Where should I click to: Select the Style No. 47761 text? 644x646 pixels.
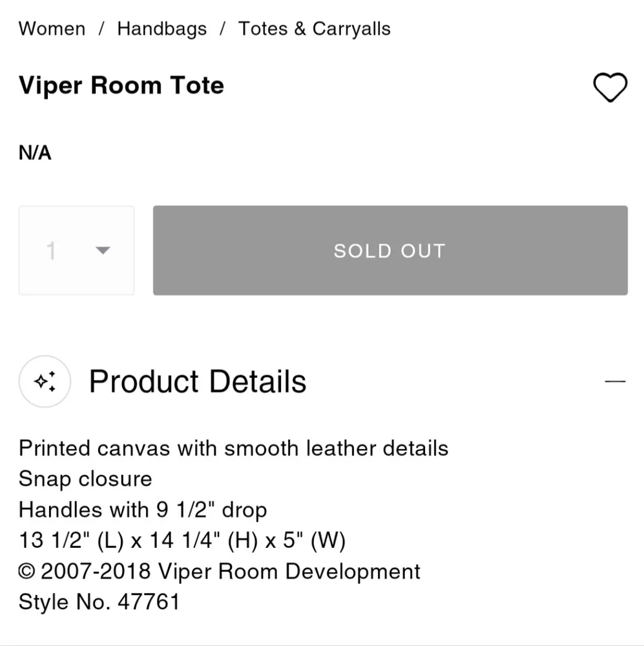(x=99, y=602)
